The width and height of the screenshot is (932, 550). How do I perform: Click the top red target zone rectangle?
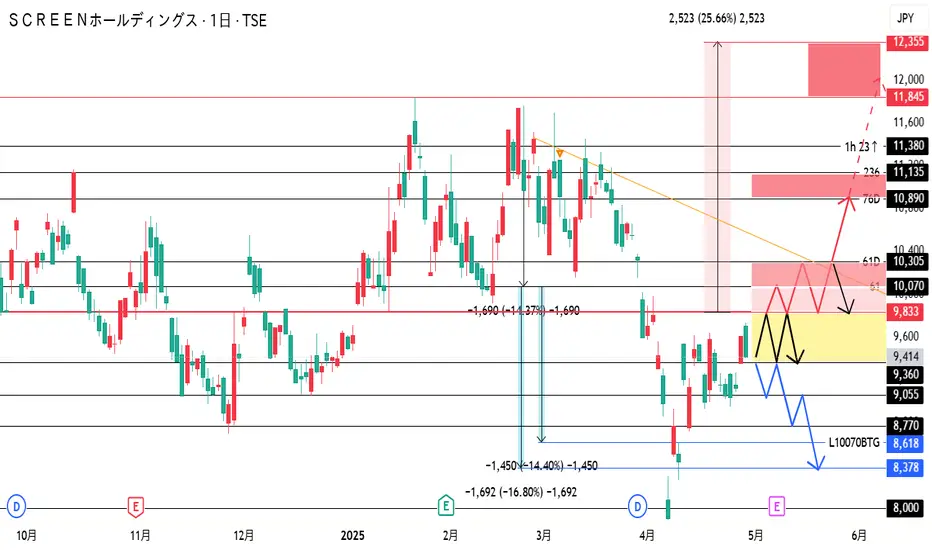(x=844, y=70)
